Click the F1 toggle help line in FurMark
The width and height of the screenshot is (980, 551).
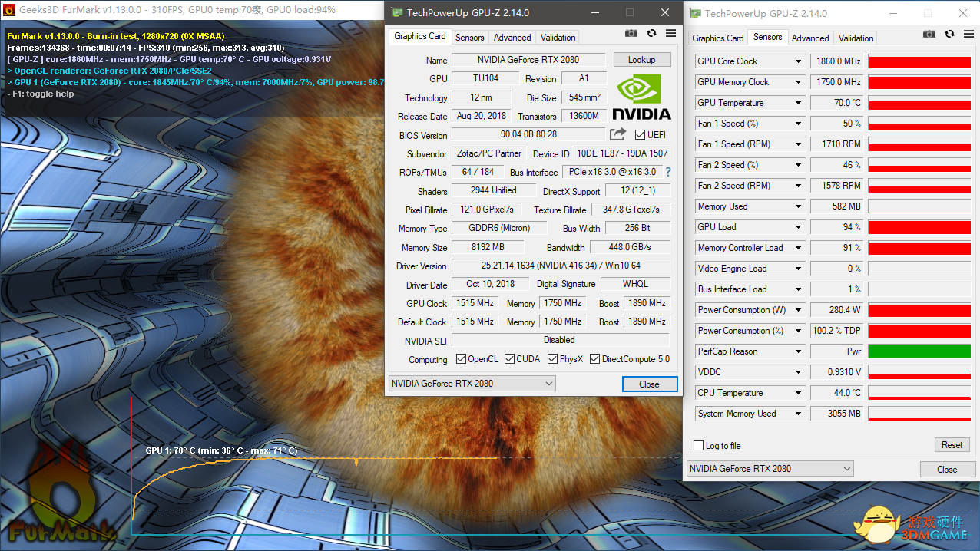41,94
